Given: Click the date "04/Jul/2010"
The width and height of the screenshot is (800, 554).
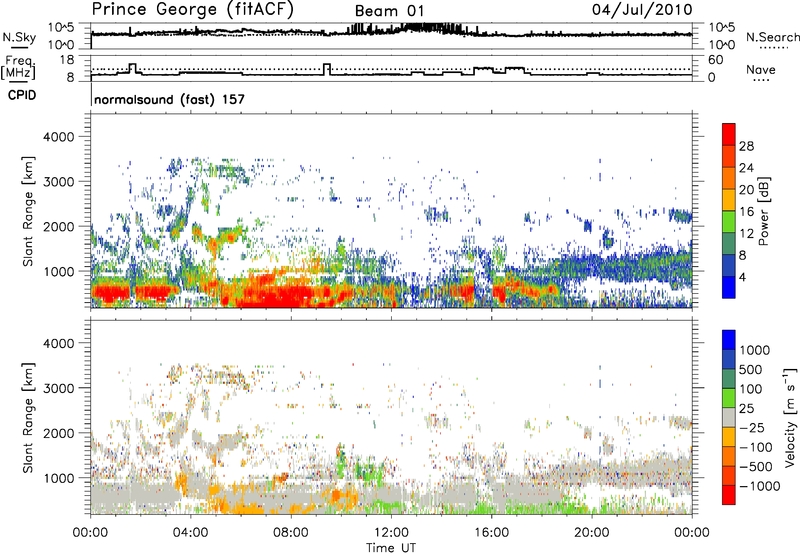Looking at the screenshot, I should 642,10.
